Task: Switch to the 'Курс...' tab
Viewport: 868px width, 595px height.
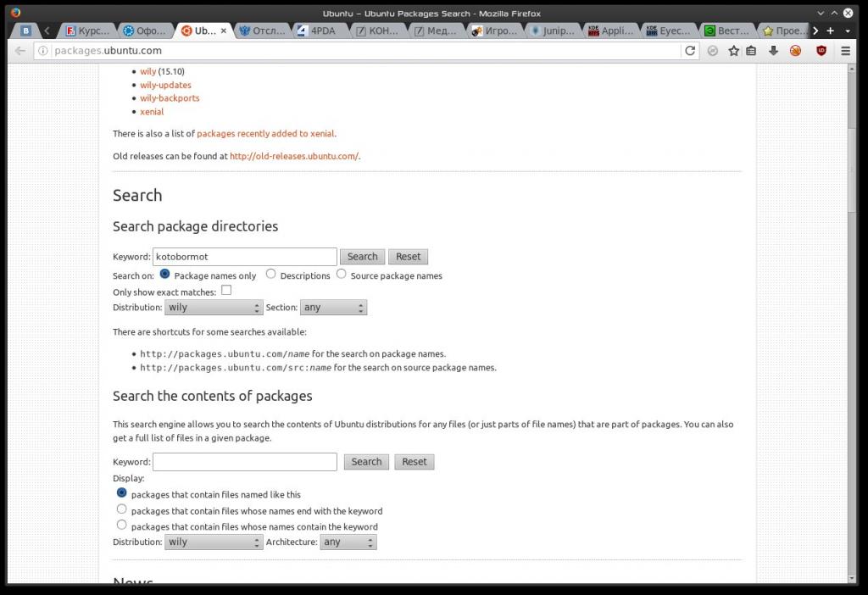Action: pyautogui.click(x=88, y=31)
